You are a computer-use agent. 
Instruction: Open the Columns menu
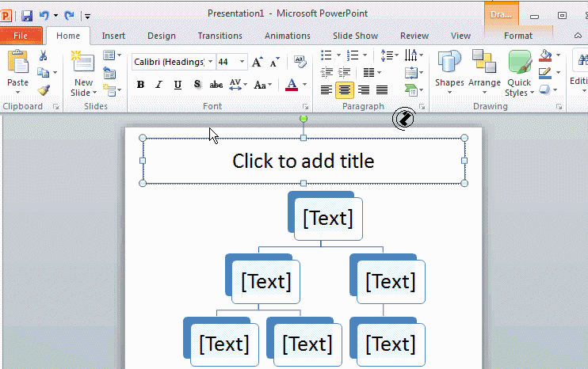click(372, 72)
